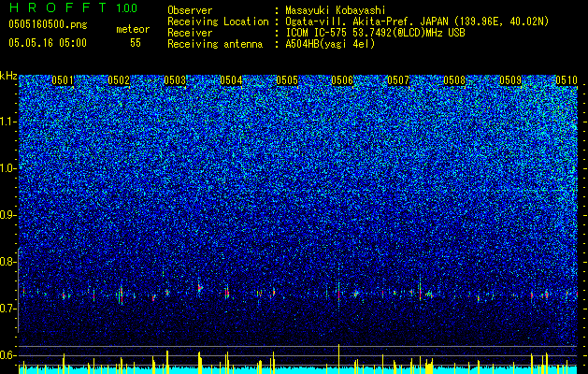
Task: Click the 0509 time marker
Action: pos(510,80)
